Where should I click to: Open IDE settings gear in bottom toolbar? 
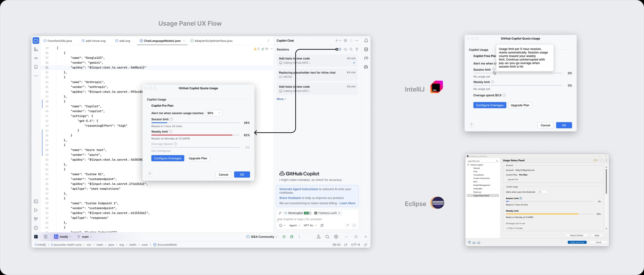(336, 237)
